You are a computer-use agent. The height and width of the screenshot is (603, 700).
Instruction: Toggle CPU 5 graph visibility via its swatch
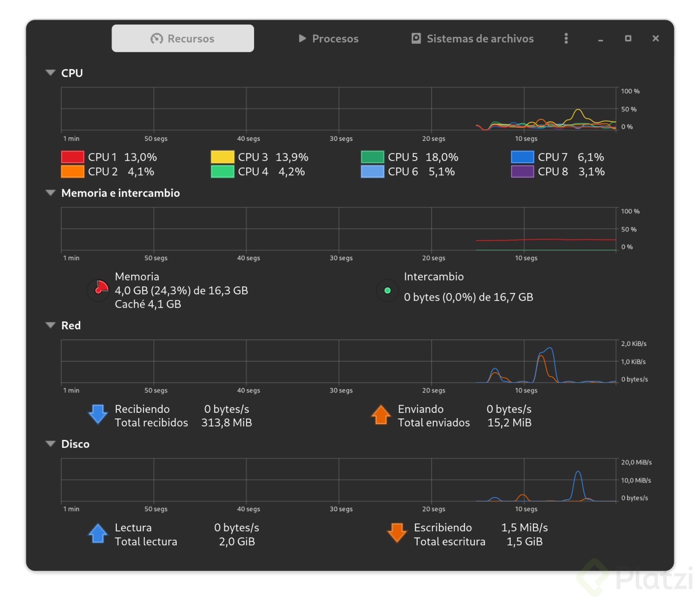[373, 157]
